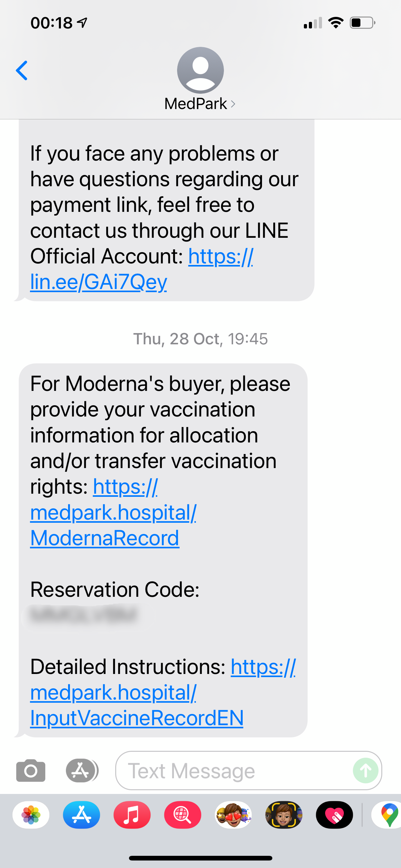This screenshot has height=868, width=401.
Task: Tap the home indicator bar
Action: click(201, 858)
